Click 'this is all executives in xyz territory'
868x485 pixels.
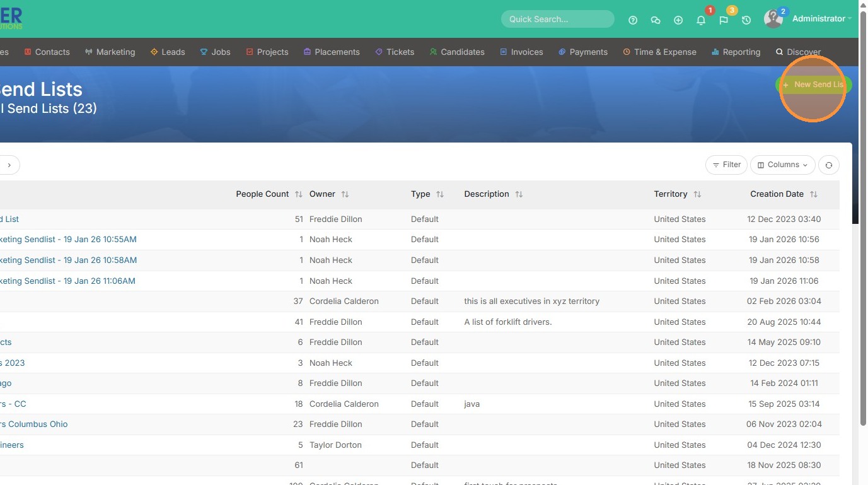(x=532, y=301)
